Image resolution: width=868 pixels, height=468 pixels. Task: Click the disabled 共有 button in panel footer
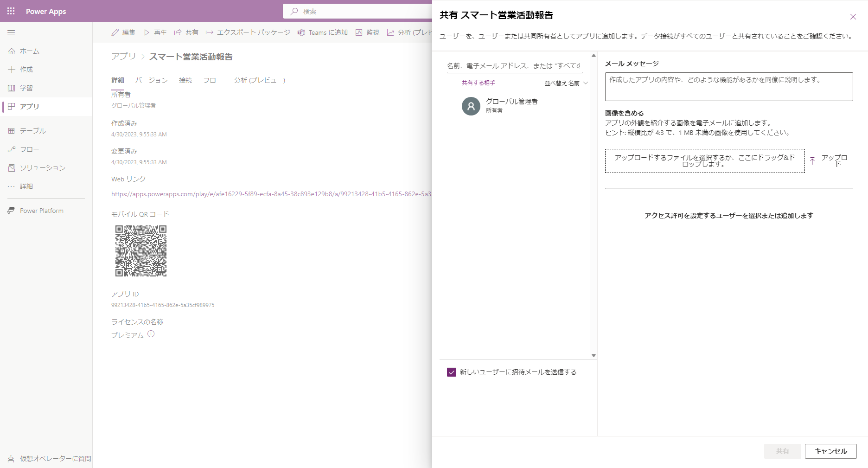(783, 451)
